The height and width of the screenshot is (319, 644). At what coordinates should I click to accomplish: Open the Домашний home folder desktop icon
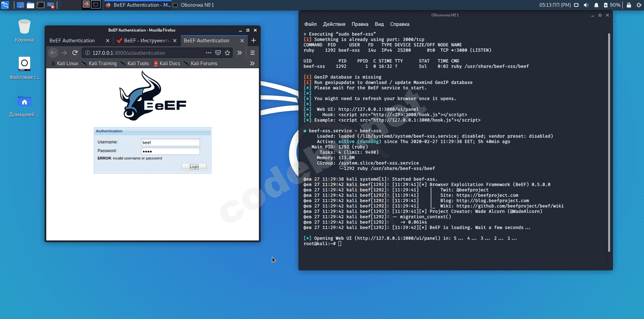(x=25, y=106)
